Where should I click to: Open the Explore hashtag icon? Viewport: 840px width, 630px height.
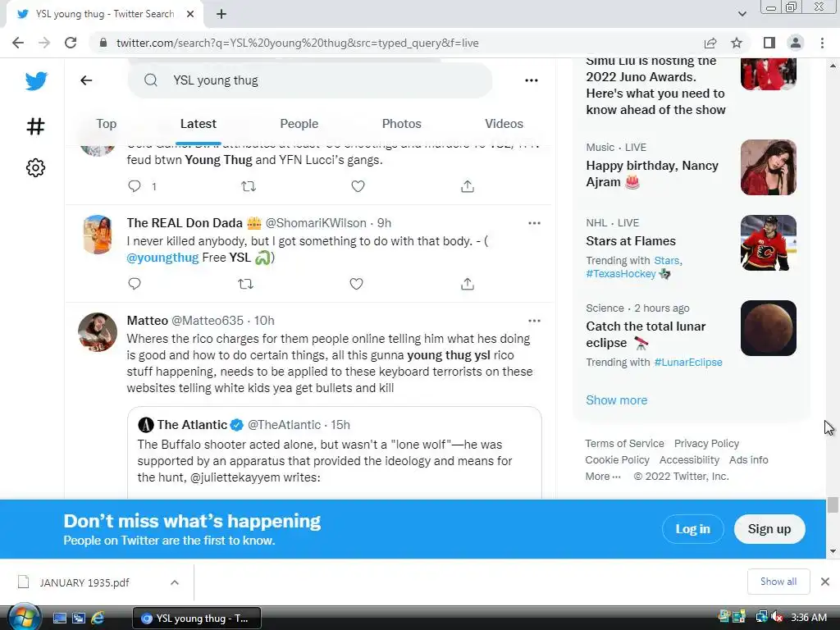(x=35, y=126)
